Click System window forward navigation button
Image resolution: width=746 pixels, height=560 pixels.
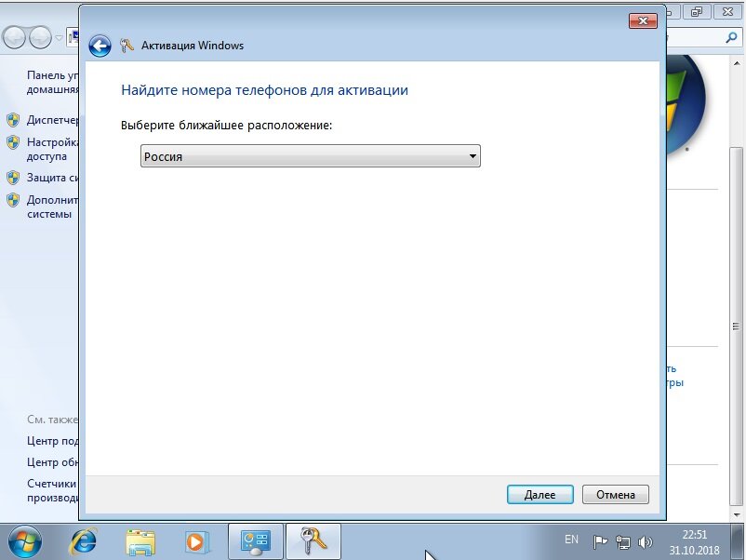pos(40,37)
